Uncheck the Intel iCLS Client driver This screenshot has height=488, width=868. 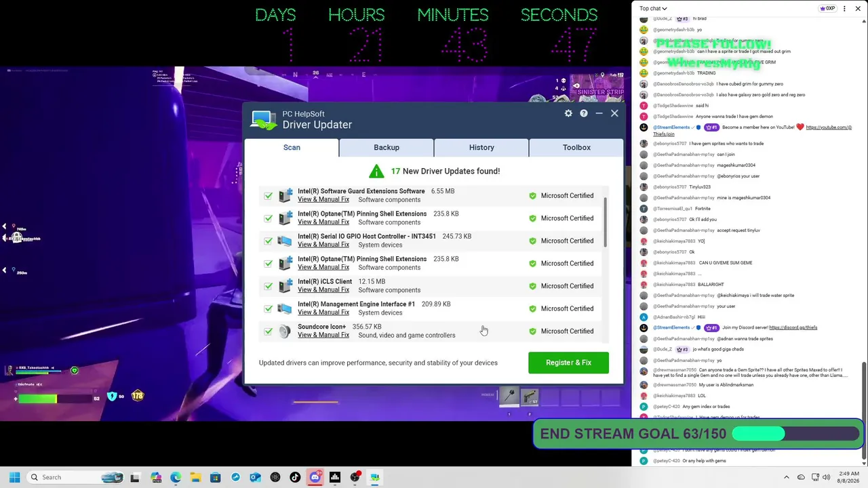pos(269,286)
